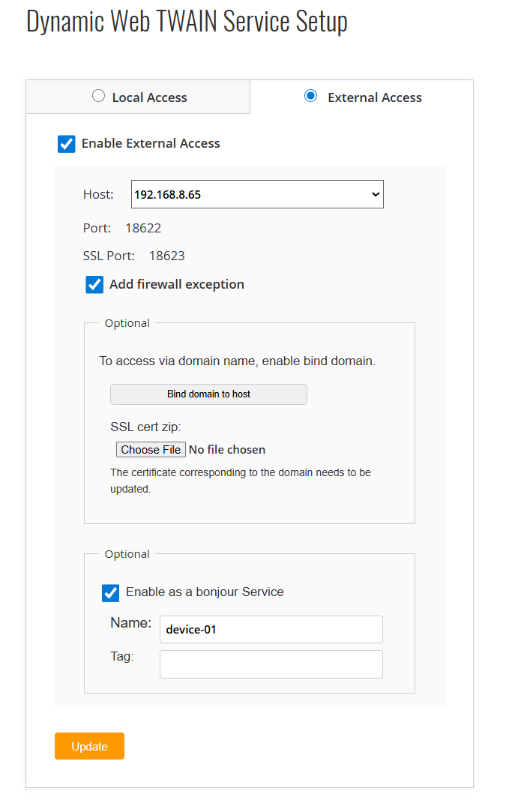Select the No file chosen label

point(226,449)
